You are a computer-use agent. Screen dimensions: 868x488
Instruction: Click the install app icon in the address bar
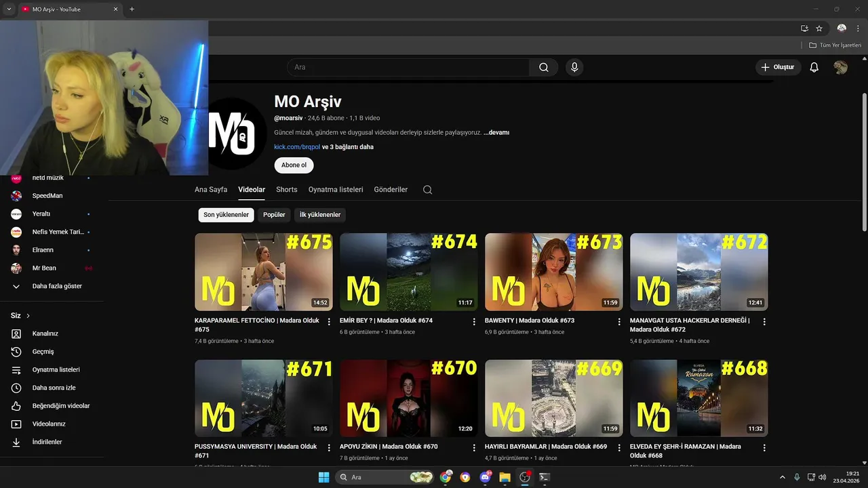(804, 28)
